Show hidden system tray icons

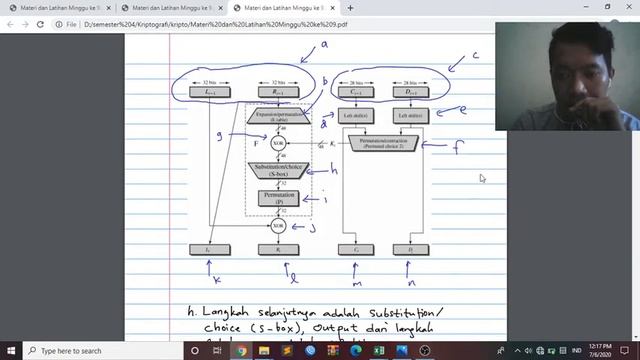click(x=517, y=351)
